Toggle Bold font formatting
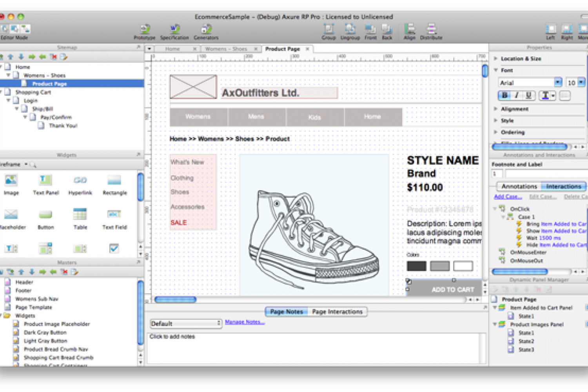Viewport: 588px width, 392px height. tap(505, 95)
